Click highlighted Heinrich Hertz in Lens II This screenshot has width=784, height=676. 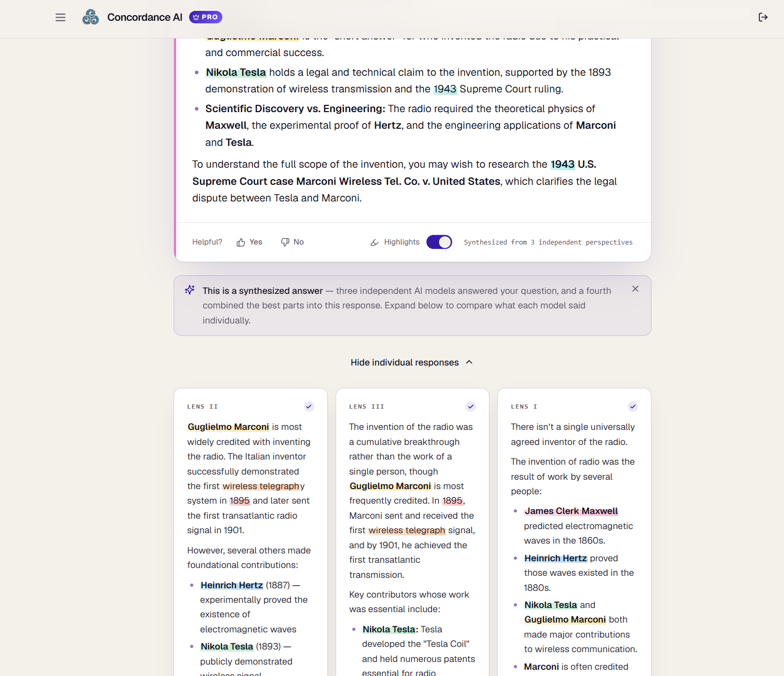click(232, 585)
